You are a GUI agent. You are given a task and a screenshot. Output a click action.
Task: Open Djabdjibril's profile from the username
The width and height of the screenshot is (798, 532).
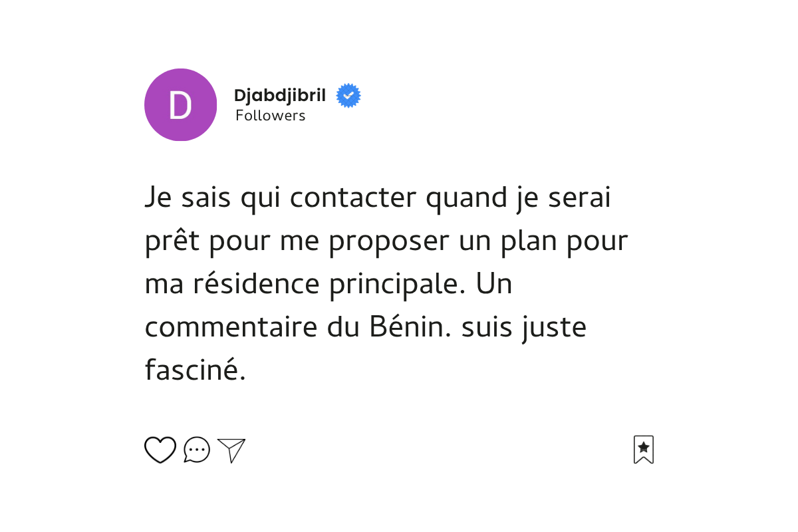click(x=279, y=96)
